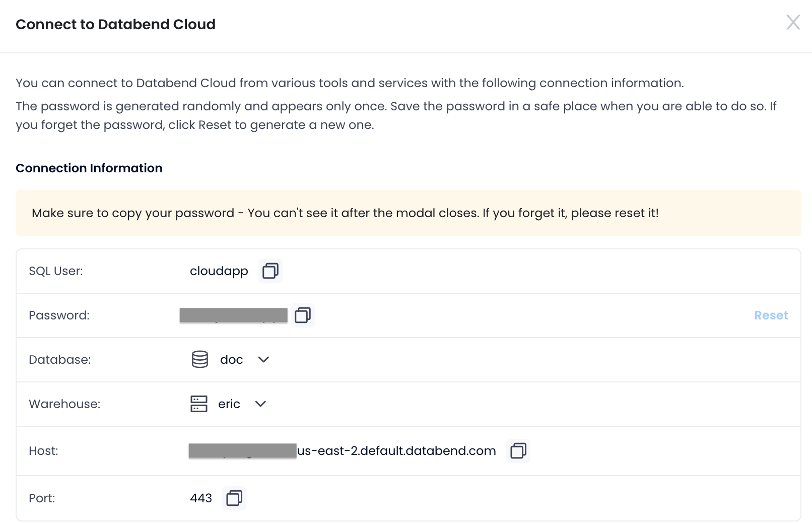812x523 pixels.
Task: Click the 'SQL User:' label
Action: (x=56, y=271)
